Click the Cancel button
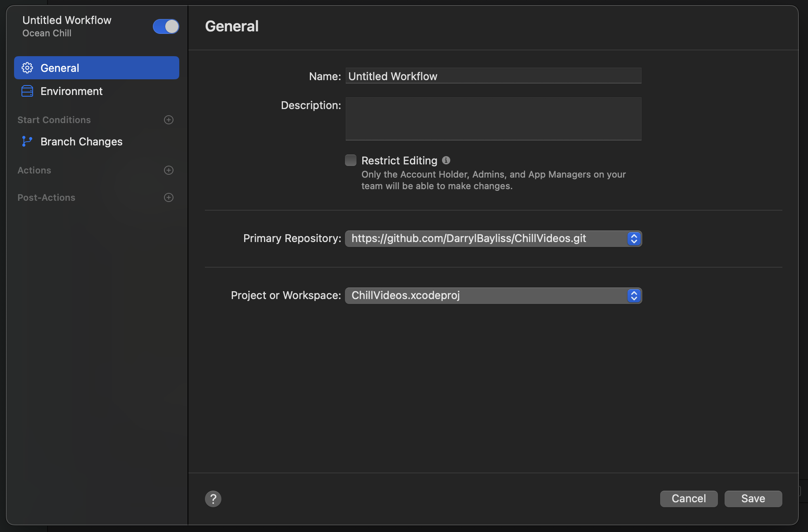Viewport: 808px width, 532px height. point(688,499)
